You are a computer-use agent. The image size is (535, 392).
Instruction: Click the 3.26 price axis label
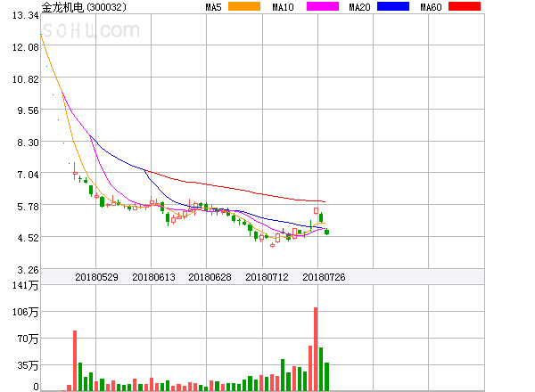pos(28,270)
